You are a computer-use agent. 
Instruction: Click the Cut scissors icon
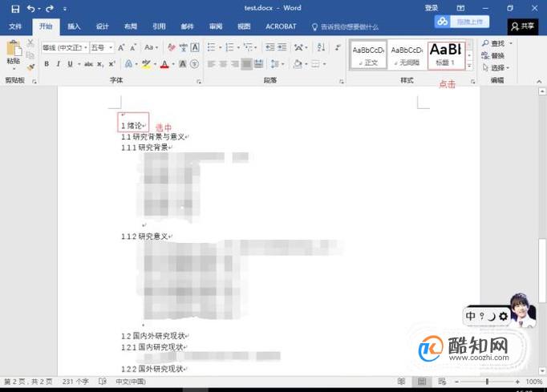coord(30,43)
